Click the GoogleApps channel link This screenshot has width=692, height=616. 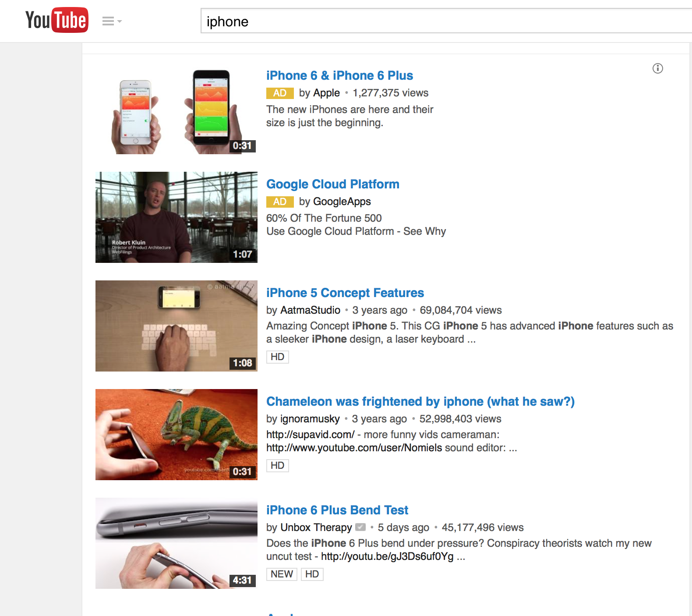tap(342, 202)
